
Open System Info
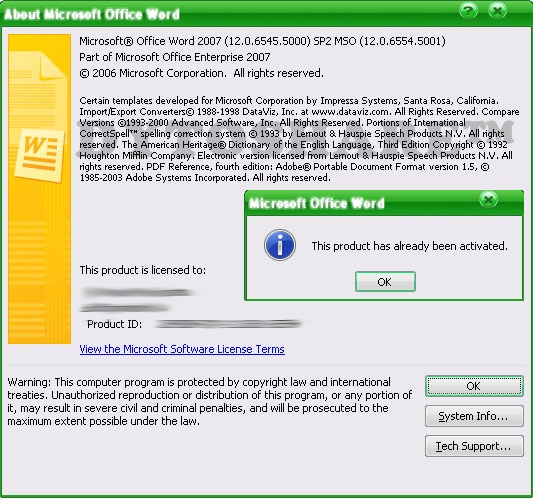click(474, 416)
